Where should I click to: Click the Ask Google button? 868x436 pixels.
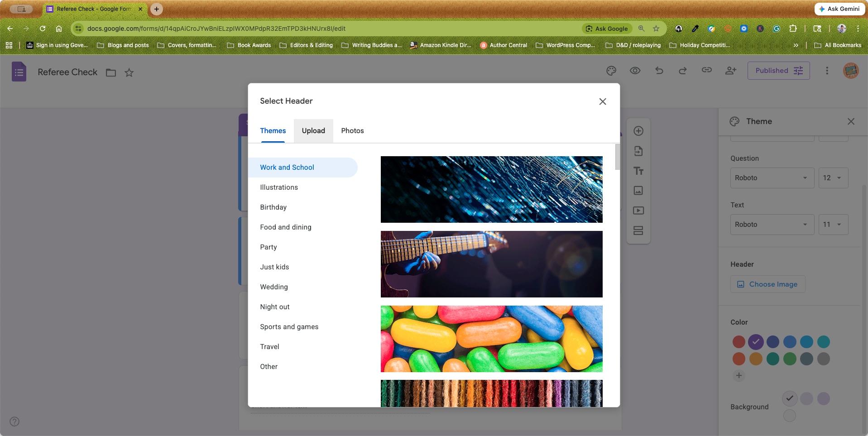607,29
